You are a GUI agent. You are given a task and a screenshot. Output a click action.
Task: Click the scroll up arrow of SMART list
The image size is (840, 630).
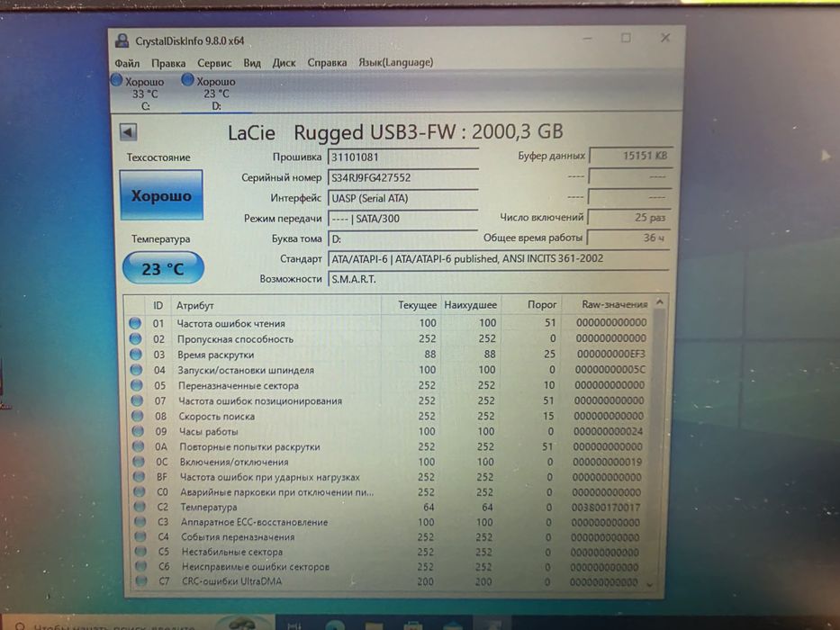(660, 302)
